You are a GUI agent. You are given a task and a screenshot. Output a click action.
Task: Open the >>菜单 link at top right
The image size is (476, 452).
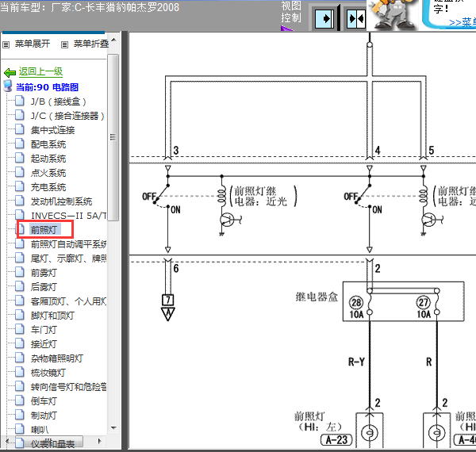point(463,22)
